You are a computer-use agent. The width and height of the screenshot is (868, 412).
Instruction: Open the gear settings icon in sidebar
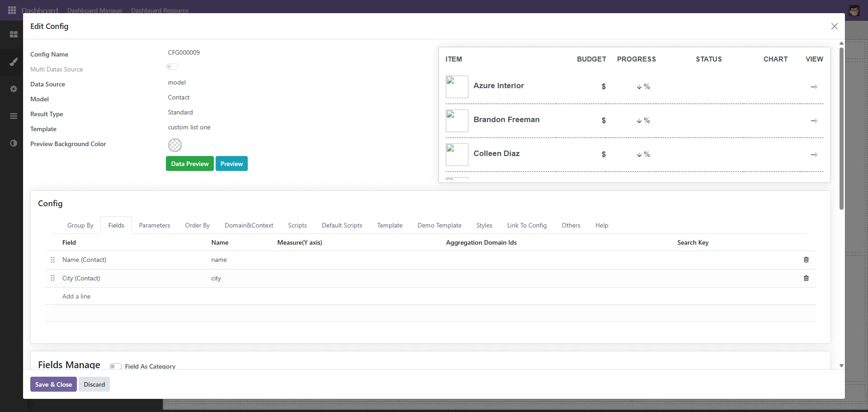14,89
